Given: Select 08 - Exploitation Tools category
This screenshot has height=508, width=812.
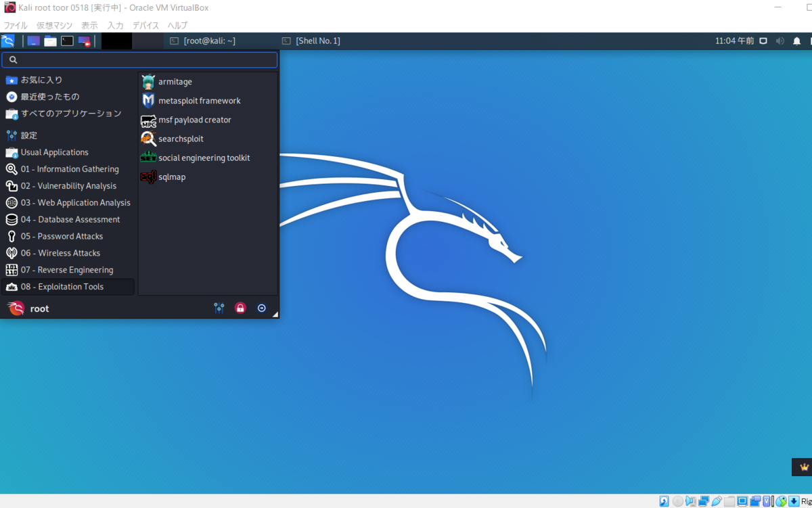Looking at the screenshot, I should [68, 287].
